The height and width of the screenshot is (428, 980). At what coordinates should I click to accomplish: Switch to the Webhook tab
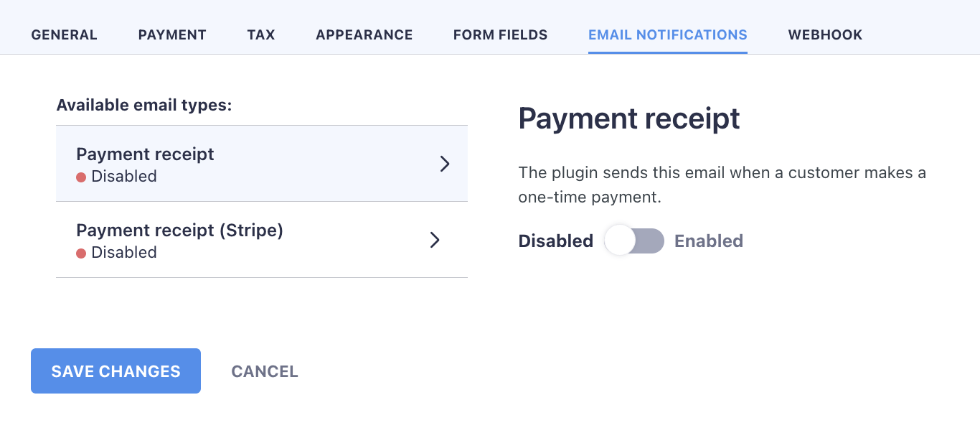pos(825,34)
